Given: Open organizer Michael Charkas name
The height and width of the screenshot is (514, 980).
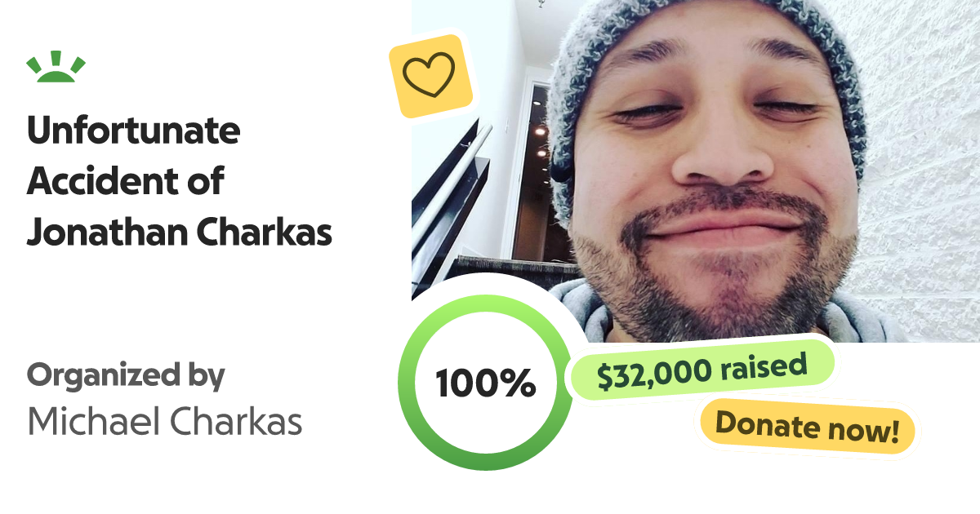Looking at the screenshot, I should point(165,422).
